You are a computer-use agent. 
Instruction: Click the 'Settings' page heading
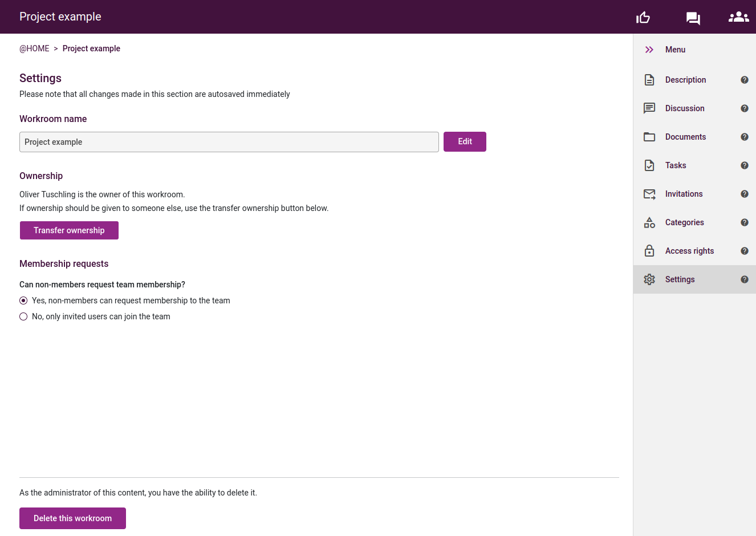pyautogui.click(x=40, y=78)
